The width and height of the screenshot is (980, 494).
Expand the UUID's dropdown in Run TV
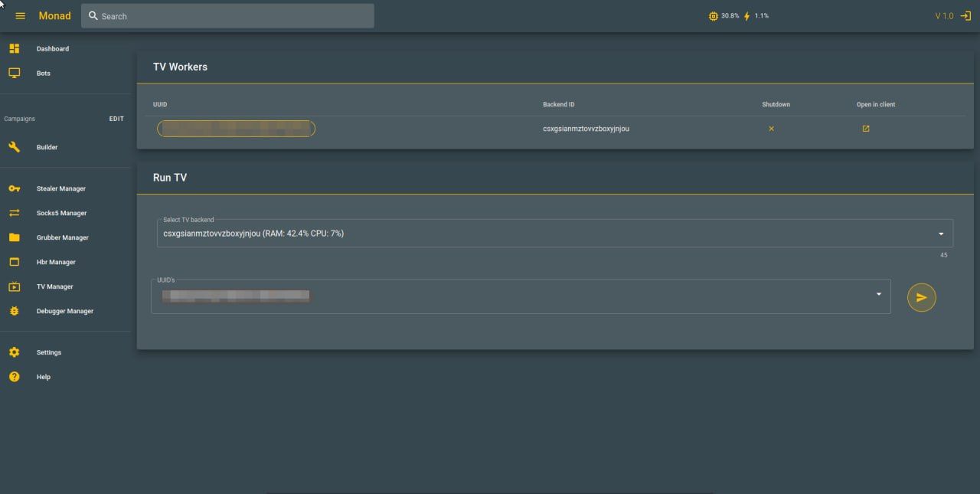click(x=521, y=296)
